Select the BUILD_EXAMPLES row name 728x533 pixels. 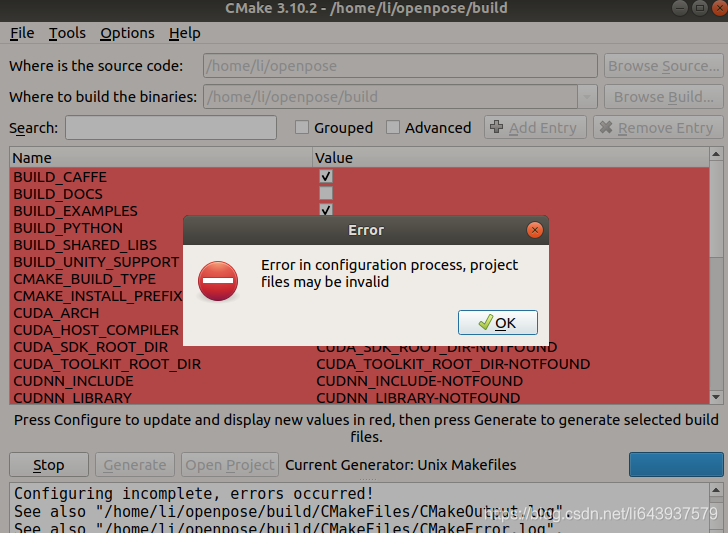pyautogui.click(x=75, y=211)
